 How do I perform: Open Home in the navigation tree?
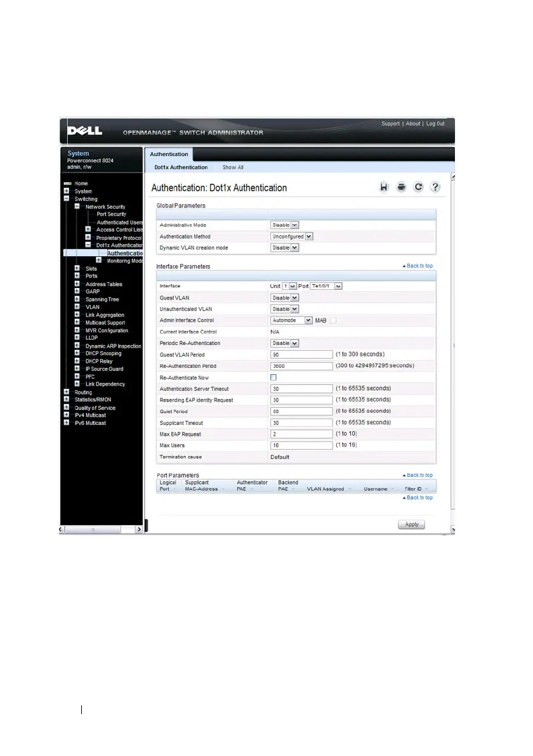click(x=81, y=183)
